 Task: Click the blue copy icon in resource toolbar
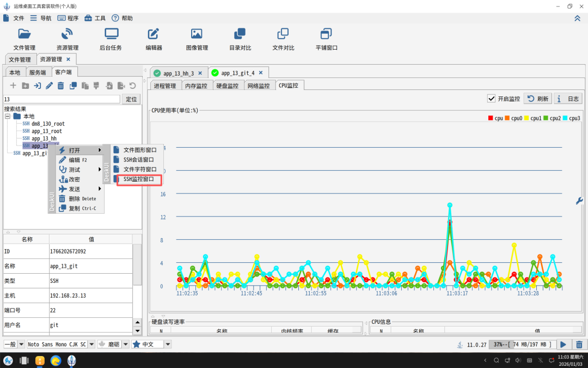coord(73,86)
